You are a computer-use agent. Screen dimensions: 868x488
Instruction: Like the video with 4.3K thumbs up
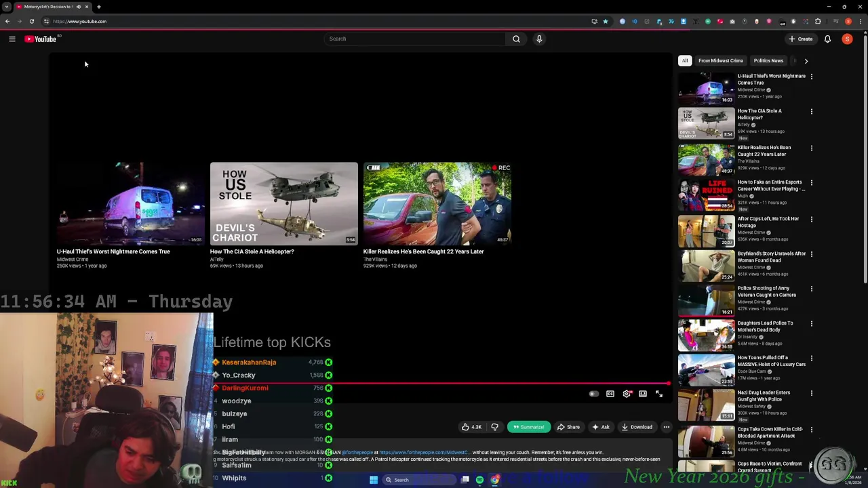coord(472,427)
